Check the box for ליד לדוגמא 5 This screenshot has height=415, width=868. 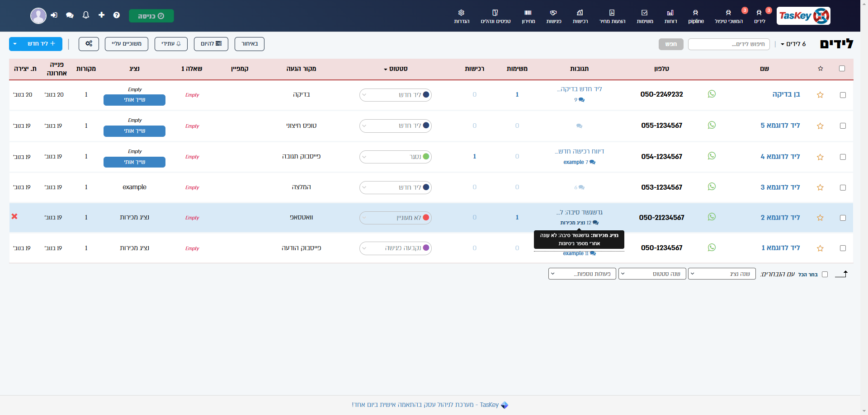tap(843, 126)
